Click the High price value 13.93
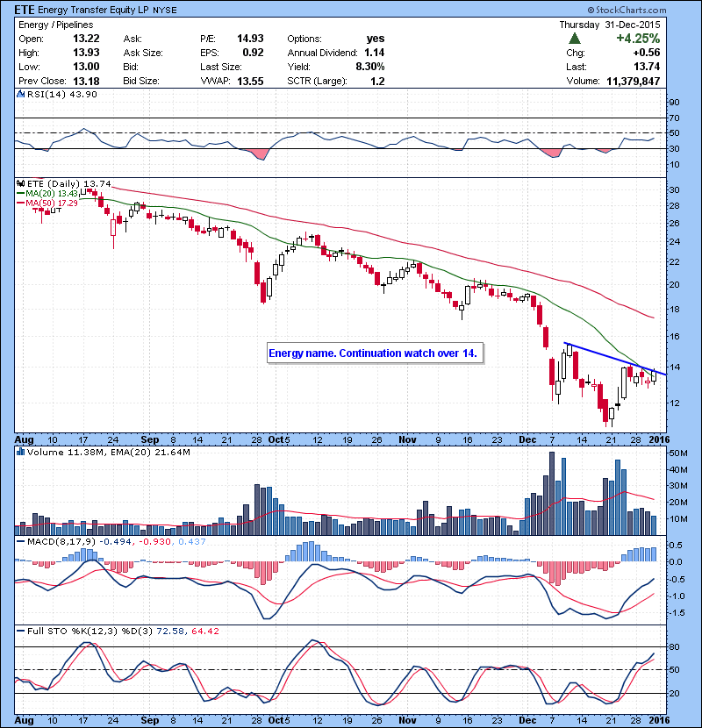The image size is (702, 728). click(x=86, y=53)
